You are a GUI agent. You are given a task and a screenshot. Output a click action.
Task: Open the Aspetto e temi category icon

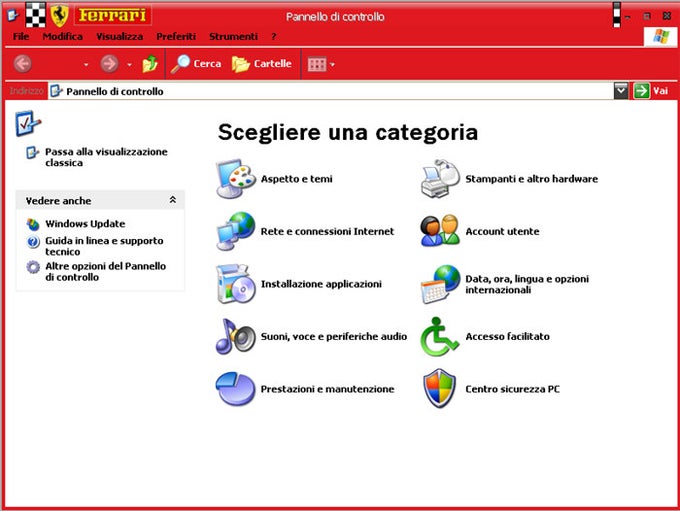[x=235, y=179]
